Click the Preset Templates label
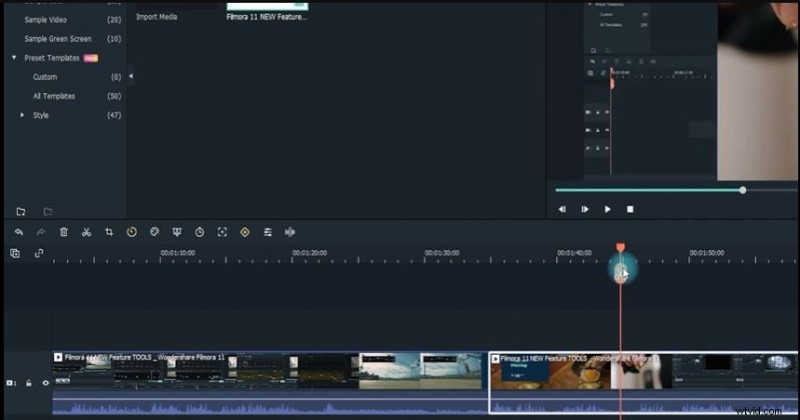The width and height of the screenshot is (800, 420). pyautogui.click(x=52, y=58)
